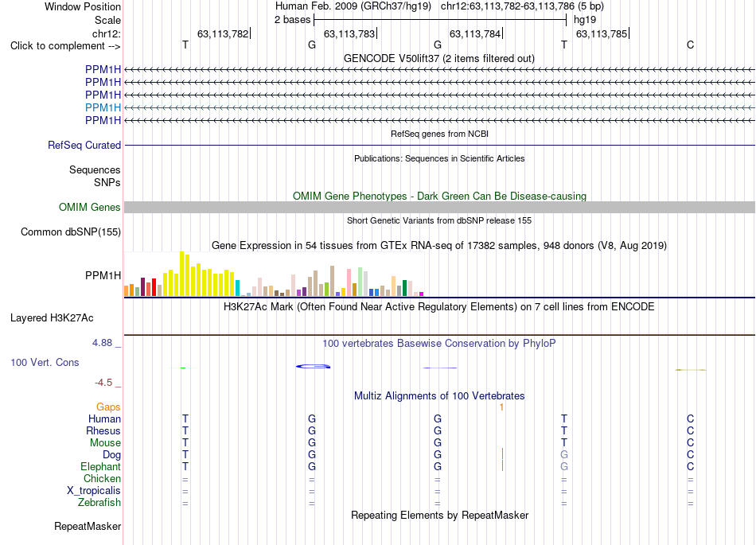Click 'Short Genetic Variants from dbSNP release 155'
The width and height of the screenshot is (756, 545).
click(439, 220)
